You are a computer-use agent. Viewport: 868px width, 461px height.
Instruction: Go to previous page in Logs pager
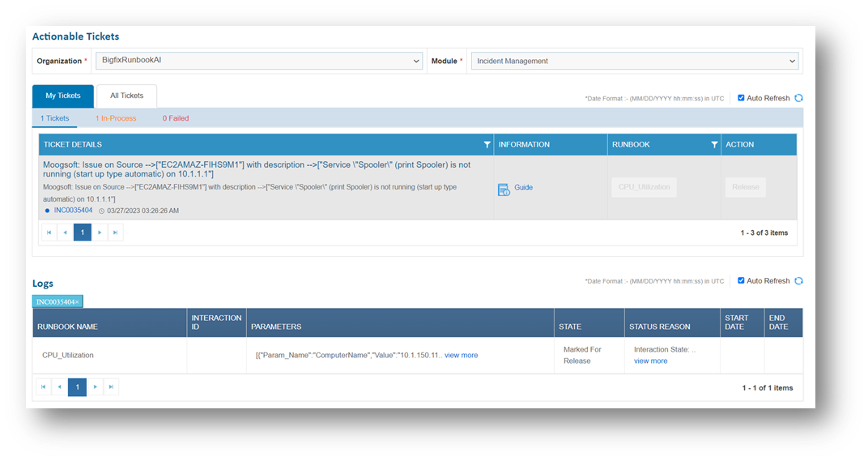pyautogui.click(x=60, y=387)
